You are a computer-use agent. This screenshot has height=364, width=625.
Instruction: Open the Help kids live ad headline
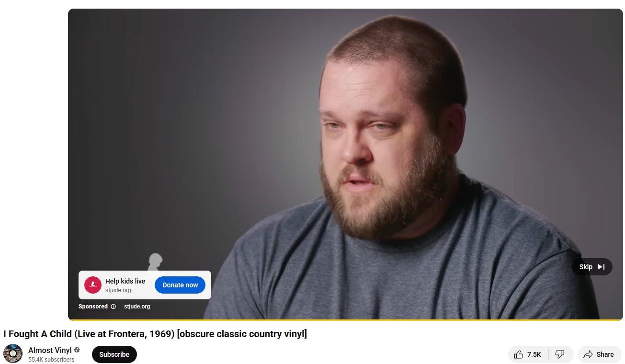pos(125,281)
